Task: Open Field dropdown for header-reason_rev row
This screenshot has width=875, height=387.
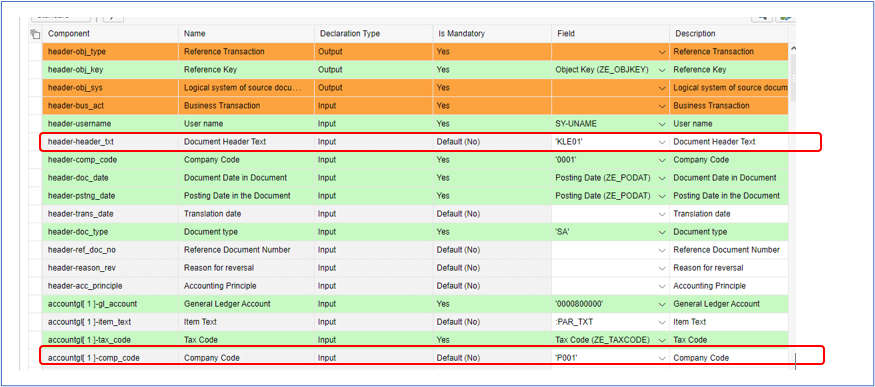Action: (x=662, y=268)
